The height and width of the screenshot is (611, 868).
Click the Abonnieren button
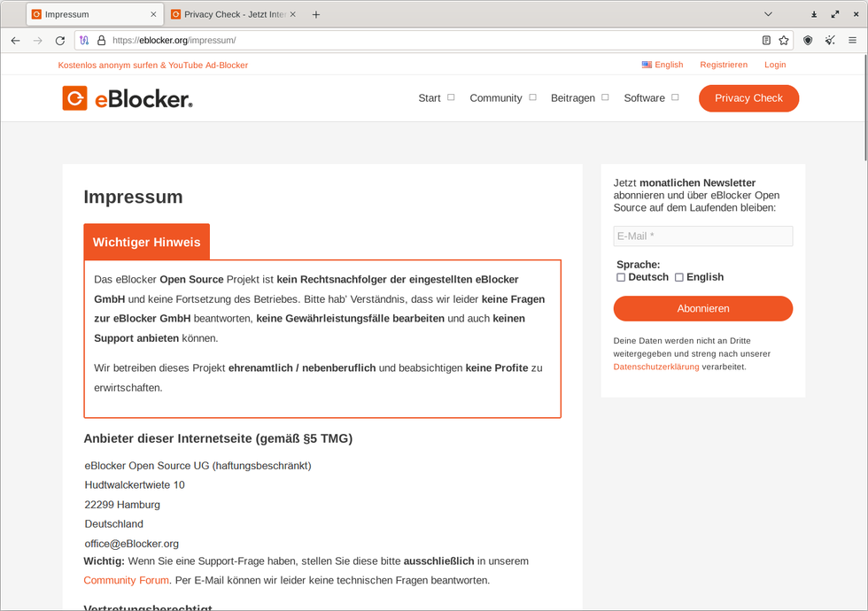[x=702, y=308]
